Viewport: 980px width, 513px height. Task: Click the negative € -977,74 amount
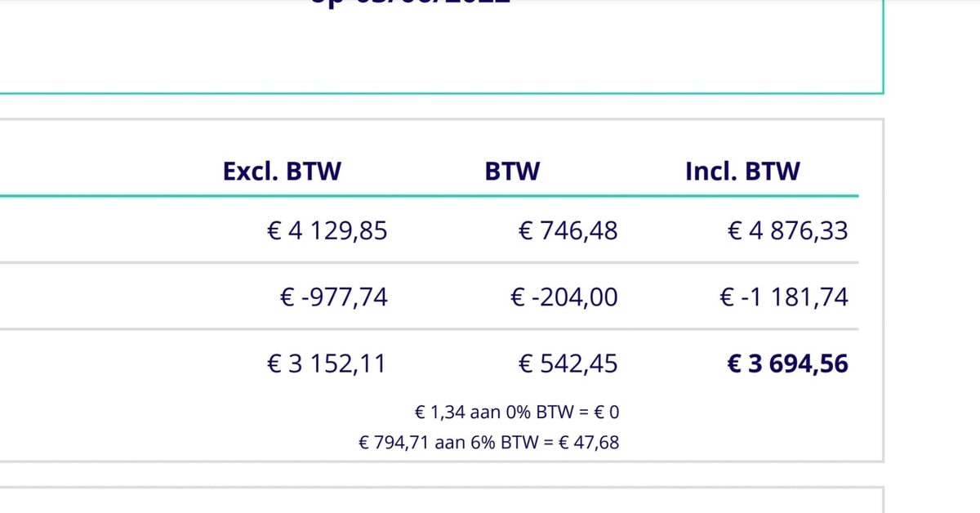pyautogui.click(x=333, y=297)
